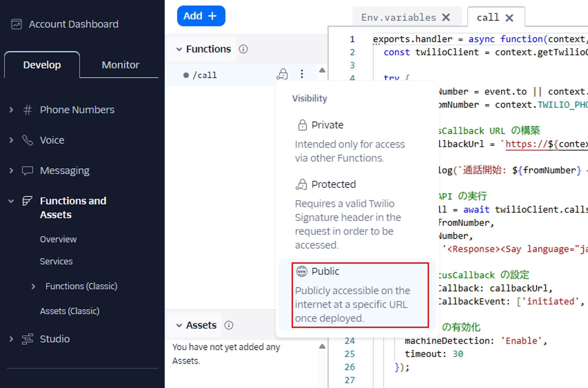Click line 1 exports.handler code
The height and width of the screenshot is (388, 588).
480,39
